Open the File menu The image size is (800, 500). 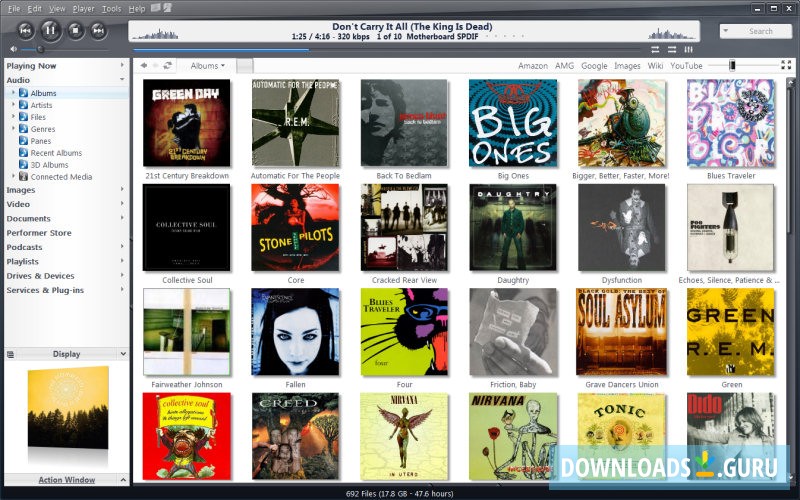[x=14, y=9]
